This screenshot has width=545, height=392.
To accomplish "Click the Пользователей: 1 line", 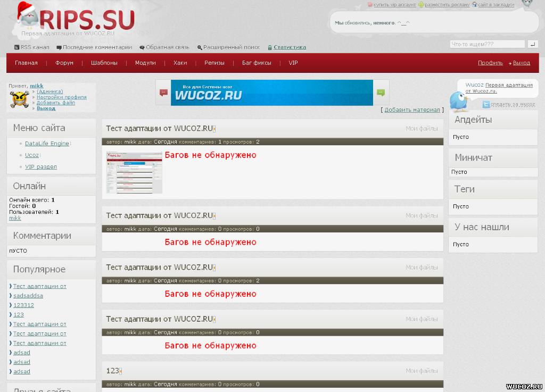I will tap(34, 212).
